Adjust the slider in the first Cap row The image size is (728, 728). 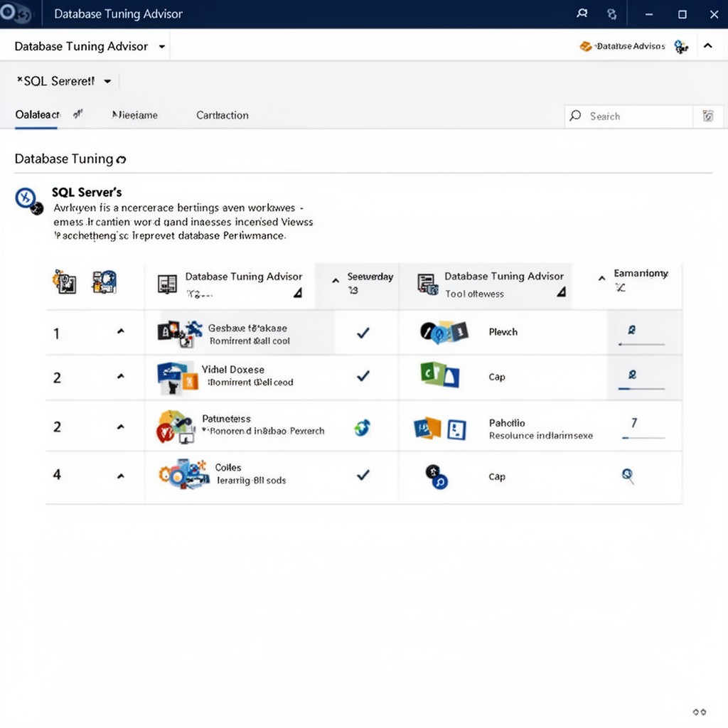[x=641, y=388]
